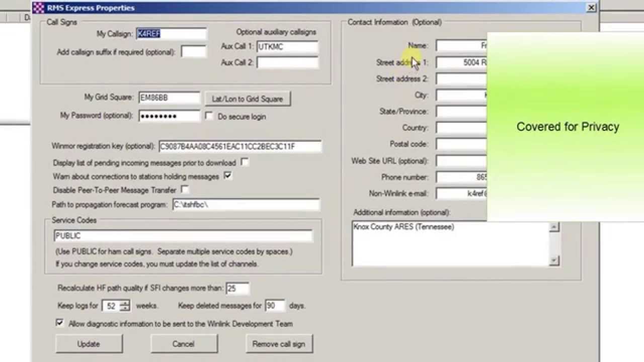This screenshot has width=644, height=362.
Task: Click the Service Codes field containing PUBLIC
Action: [x=183, y=236]
